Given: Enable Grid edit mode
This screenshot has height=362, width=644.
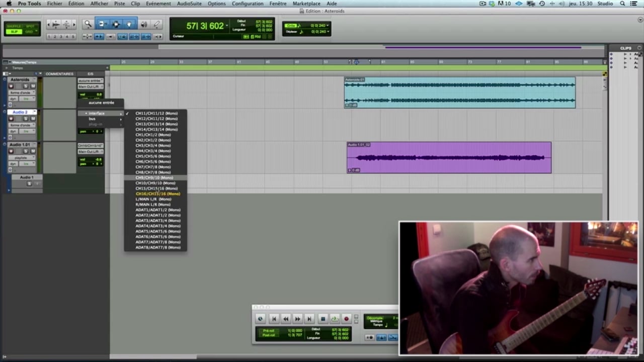Looking at the screenshot, I should (30, 32).
